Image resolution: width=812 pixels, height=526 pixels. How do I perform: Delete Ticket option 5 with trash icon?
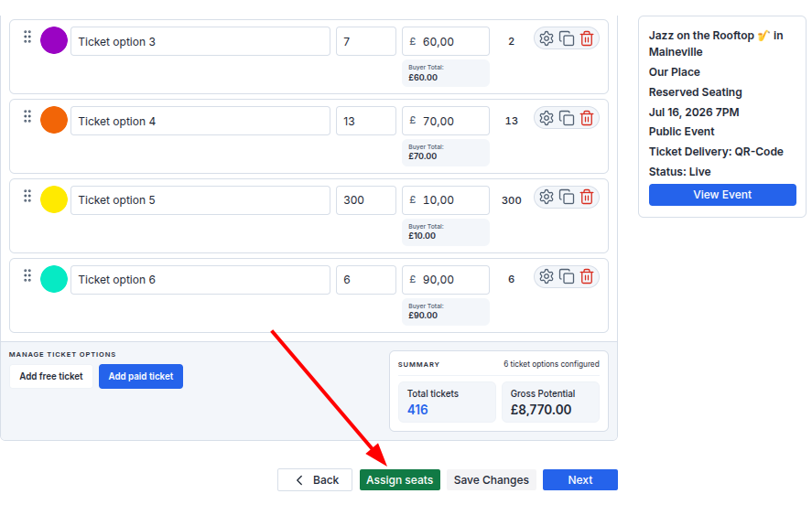tap(587, 198)
